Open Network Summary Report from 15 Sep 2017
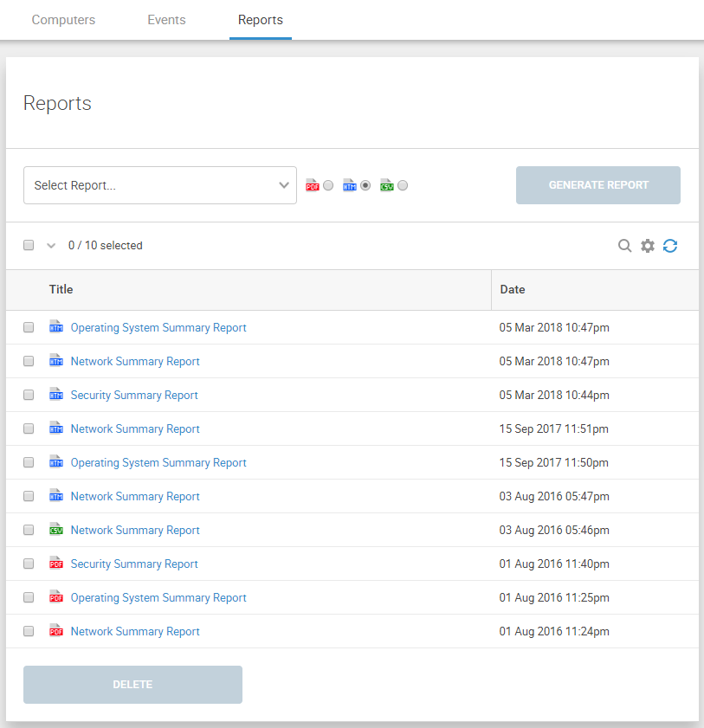 point(135,428)
